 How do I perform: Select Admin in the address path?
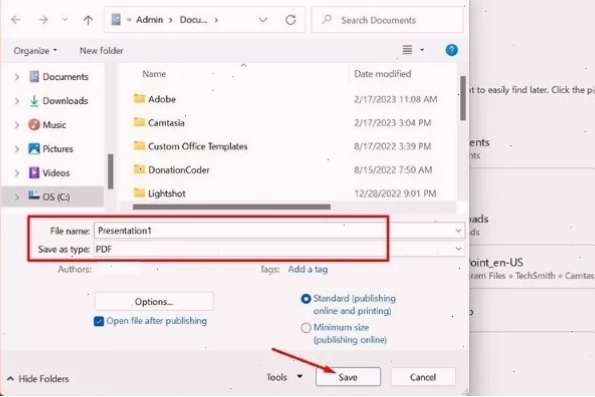[150, 20]
